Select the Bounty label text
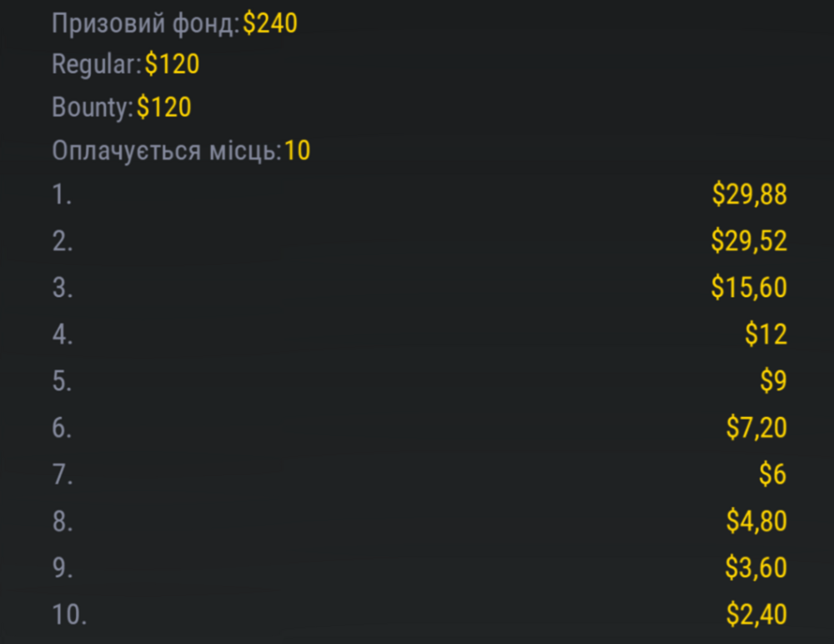The width and height of the screenshot is (834, 644). (92, 108)
